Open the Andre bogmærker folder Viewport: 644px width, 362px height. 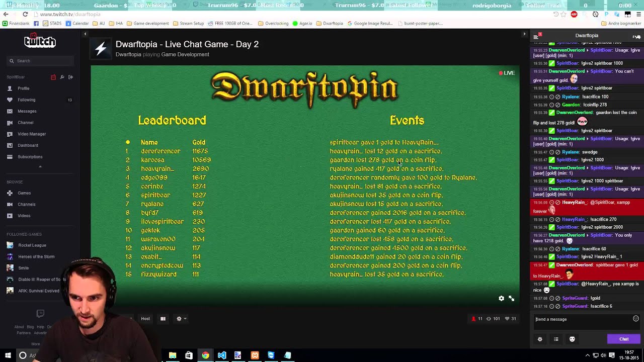pos(621,24)
